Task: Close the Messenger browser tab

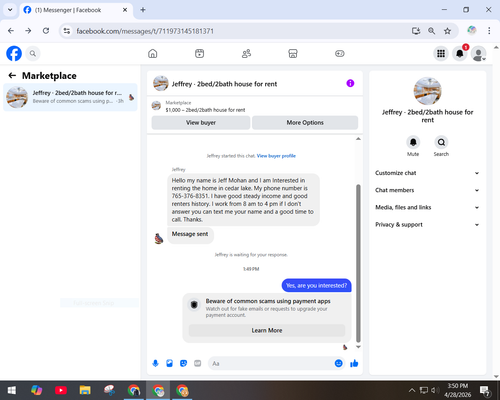Action: pos(125,10)
